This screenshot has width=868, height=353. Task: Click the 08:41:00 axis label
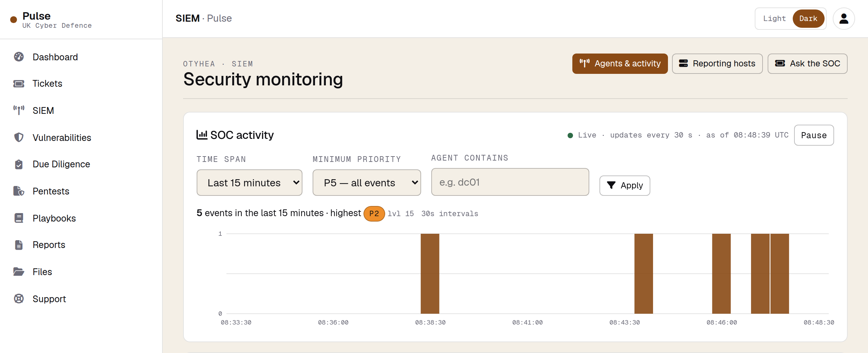(x=527, y=323)
